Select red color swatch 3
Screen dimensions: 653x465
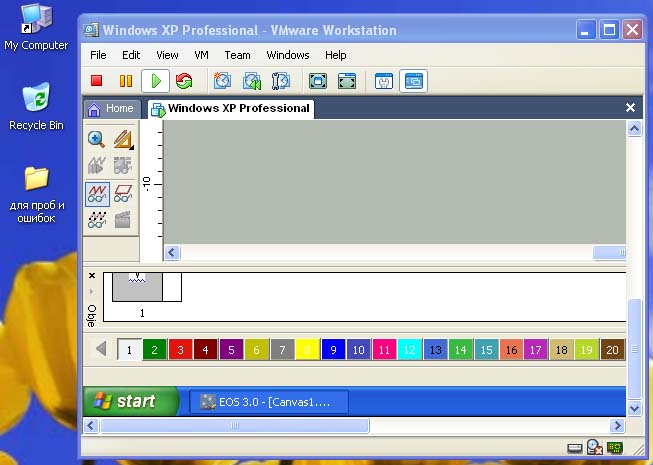point(180,350)
